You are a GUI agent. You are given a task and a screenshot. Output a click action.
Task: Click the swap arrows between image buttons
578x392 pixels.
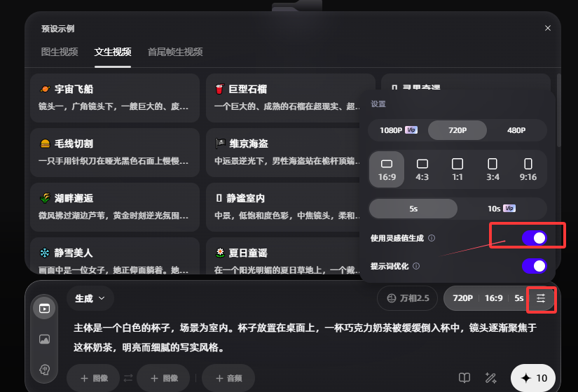coord(128,378)
